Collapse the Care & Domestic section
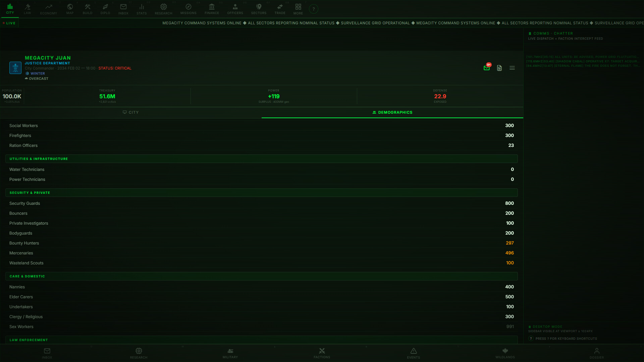Image resolution: width=644 pixels, height=362 pixels. click(262, 276)
